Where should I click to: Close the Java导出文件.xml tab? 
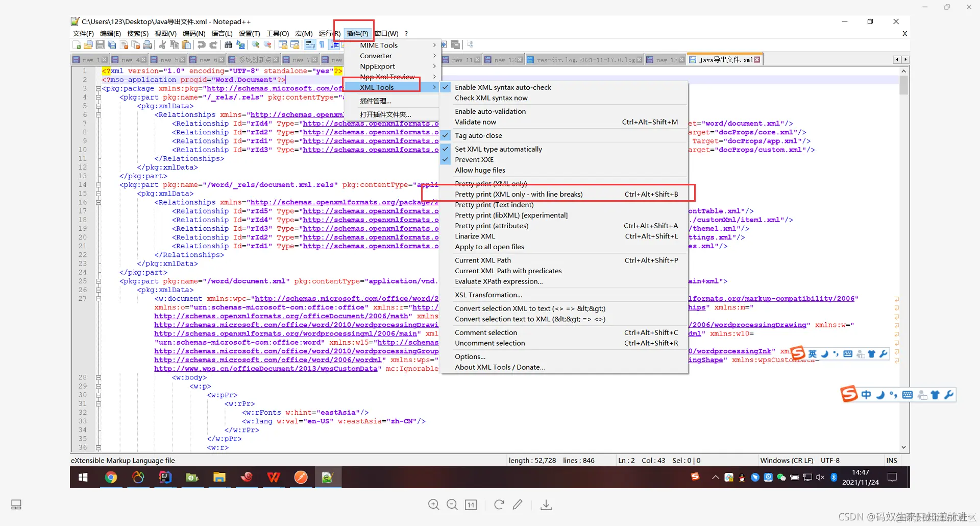tap(757, 60)
